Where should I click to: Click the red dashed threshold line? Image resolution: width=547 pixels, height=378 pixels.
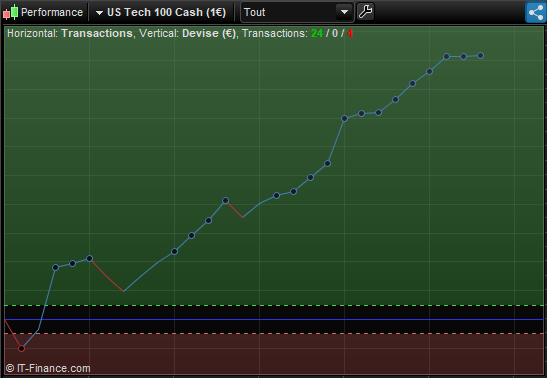coord(274,334)
